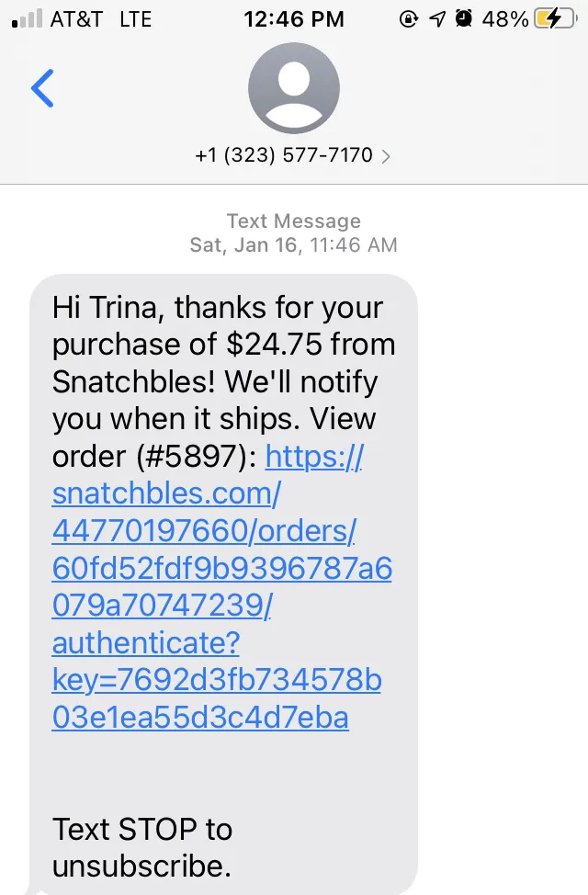
Task: Tap the phone number +1 (323) 577-7170
Action: point(284,155)
